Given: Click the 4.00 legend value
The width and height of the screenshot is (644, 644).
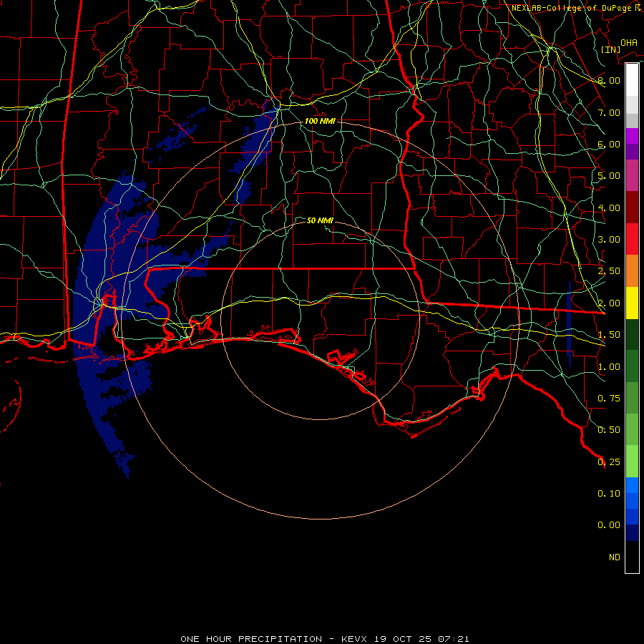Looking at the screenshot, I should click(x=609, y=208).
